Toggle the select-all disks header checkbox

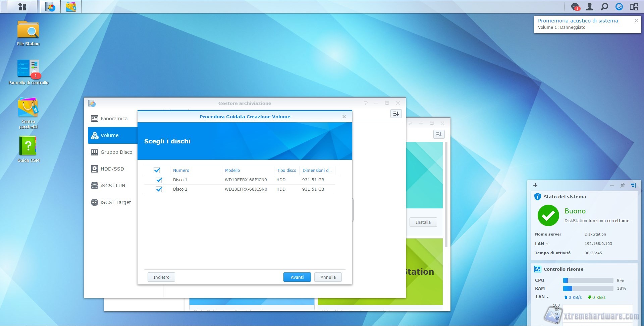pyautogui.click(x=157, y=170)
